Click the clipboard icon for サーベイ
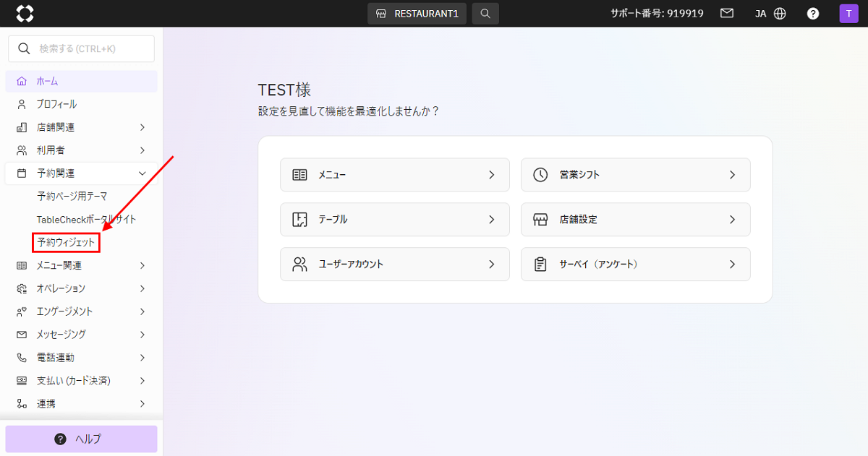The height and width of the screenshot is (456, 868). pos(540,264)
